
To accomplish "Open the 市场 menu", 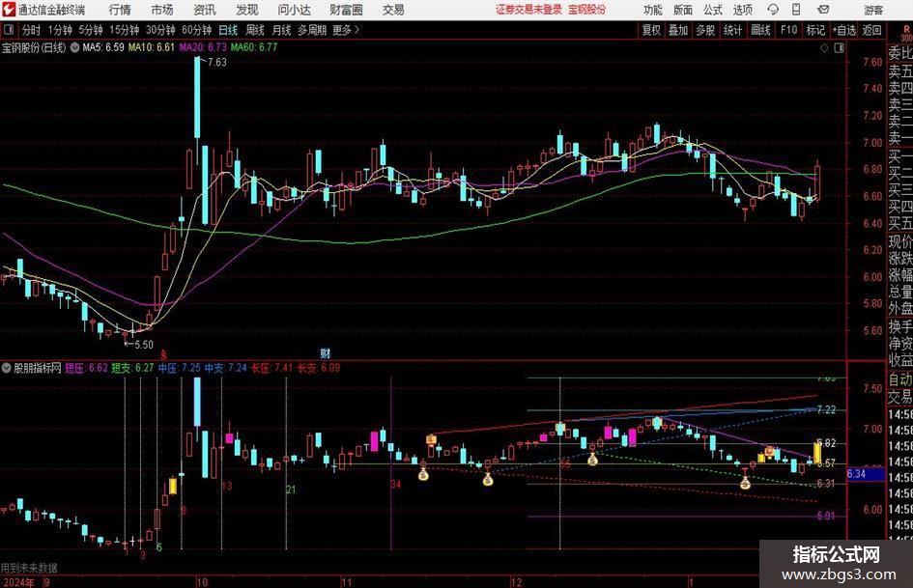I will coord(162,10).
